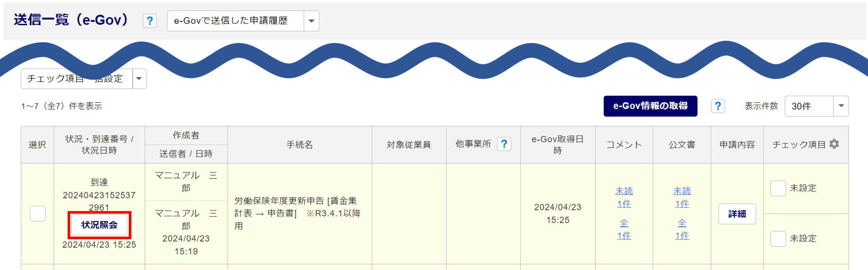This screenshot has height=270, width=868.
Task: Click help icon beside the 送信一覧 title
Action: point(150,21)
